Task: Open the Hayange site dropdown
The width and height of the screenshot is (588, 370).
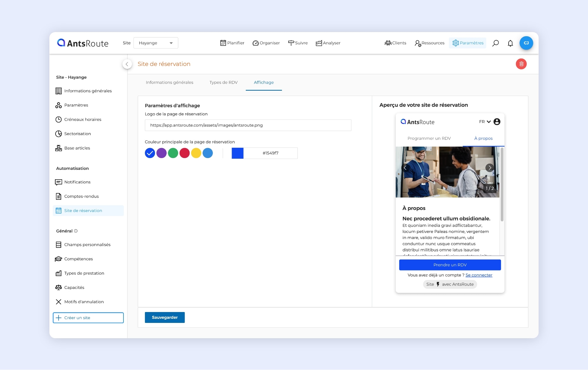Action: click(156, 43)
